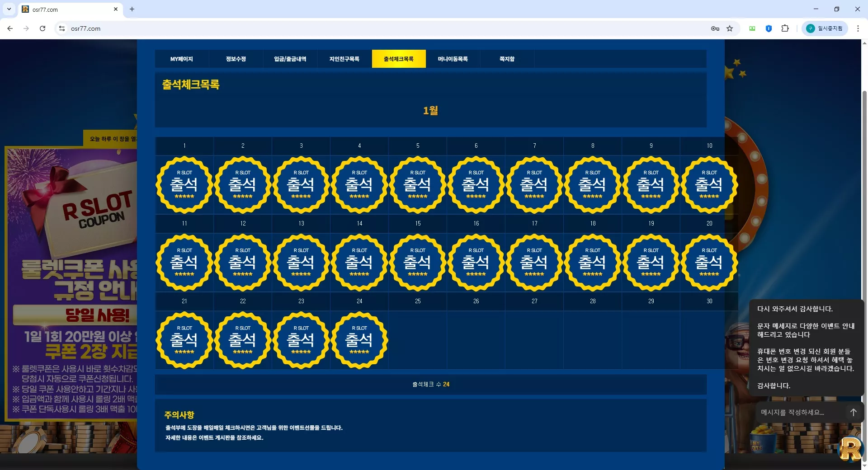Bookmark this page with star icon
The image size is (868, 470).
coord(730,28)
